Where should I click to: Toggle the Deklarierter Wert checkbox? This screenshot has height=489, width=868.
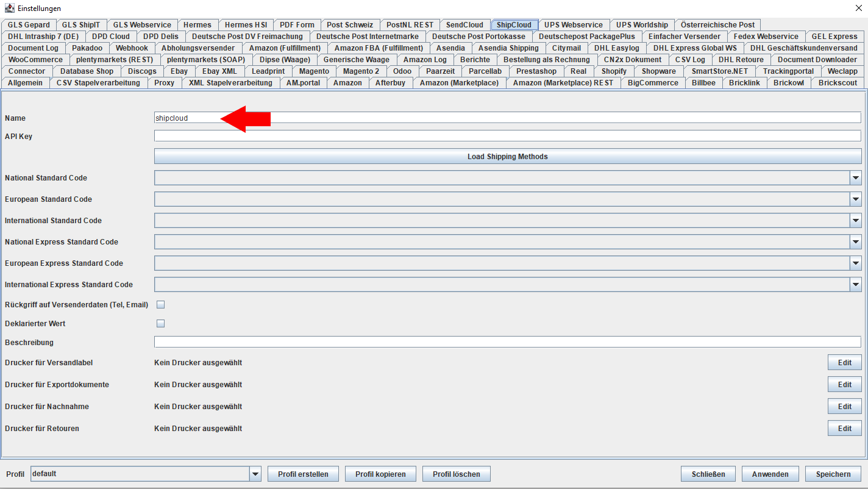click(161, 323)
